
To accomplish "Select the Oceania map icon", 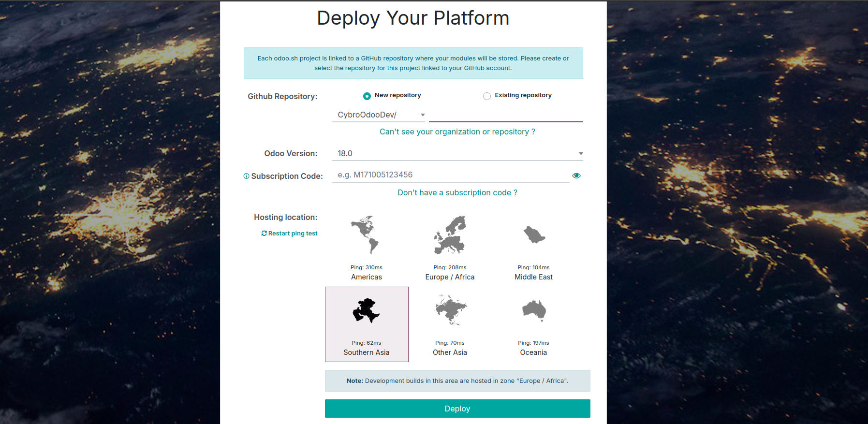I will click(x=534, y=310).
